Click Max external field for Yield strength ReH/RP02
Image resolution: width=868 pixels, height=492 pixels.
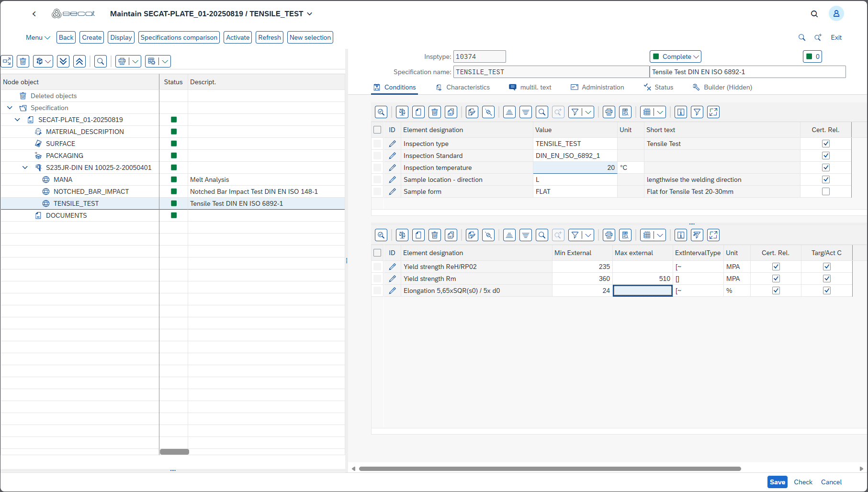[643, 267]
